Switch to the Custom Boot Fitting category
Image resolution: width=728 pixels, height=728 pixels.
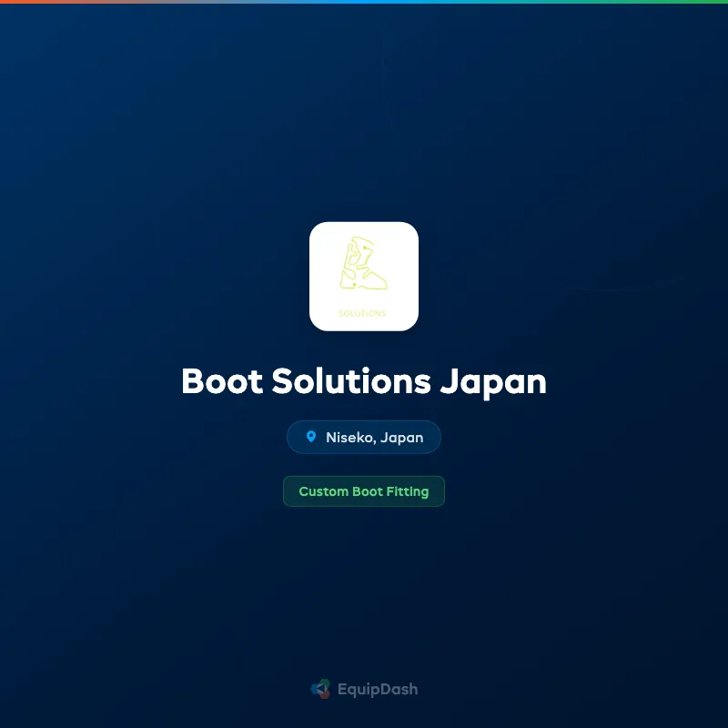(363, 490)
